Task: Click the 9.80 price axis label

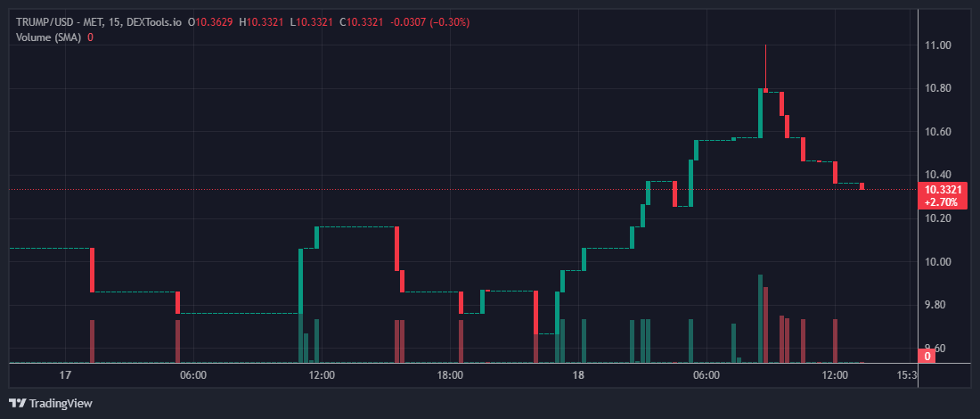Action: 937,305
